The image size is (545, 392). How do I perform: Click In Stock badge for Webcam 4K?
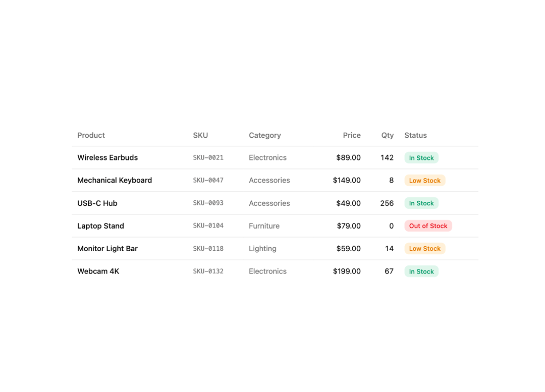pyautogui.click(x=421, y=271)
